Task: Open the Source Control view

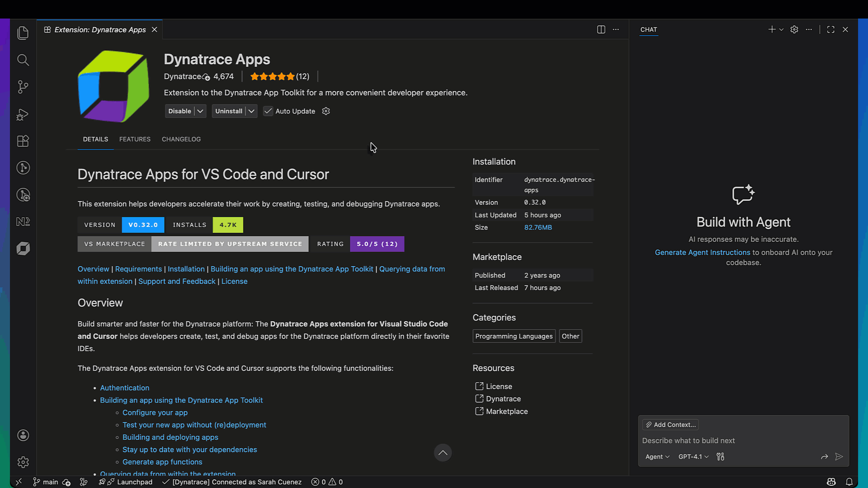Action: point(23,87)
